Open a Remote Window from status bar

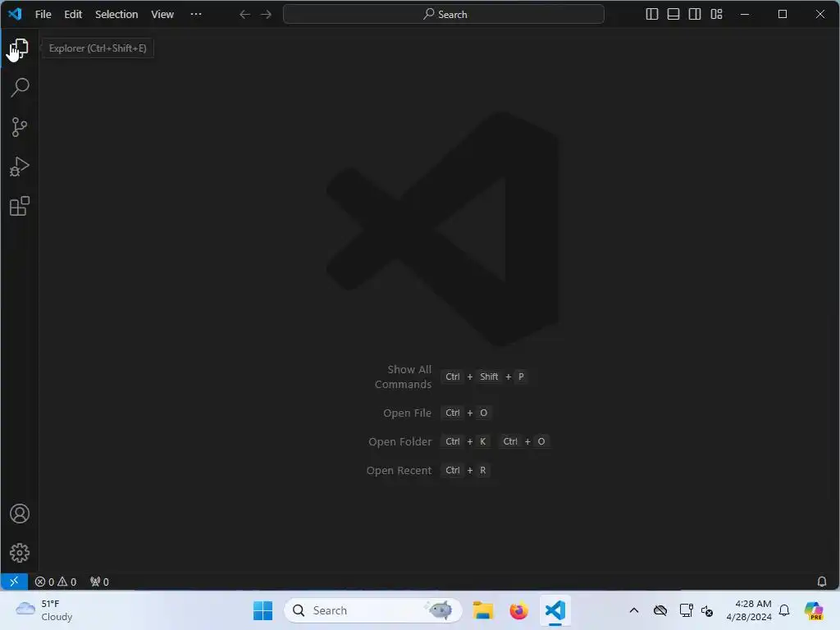(14, 582)
